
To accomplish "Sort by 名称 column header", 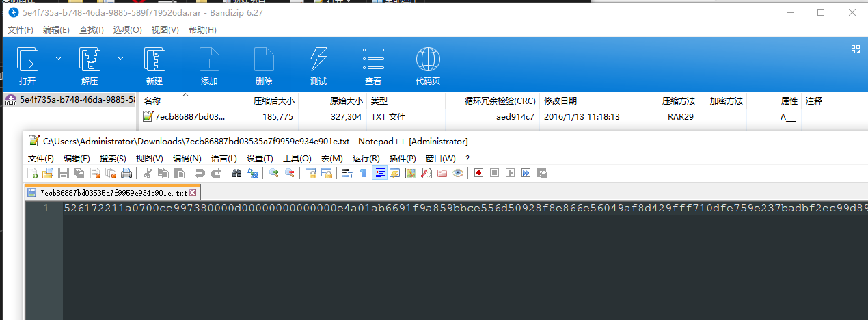I will coord(152,101).
